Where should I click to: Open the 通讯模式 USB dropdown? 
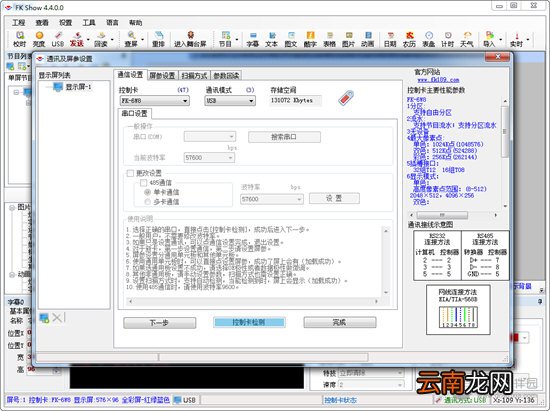point(230,101)
